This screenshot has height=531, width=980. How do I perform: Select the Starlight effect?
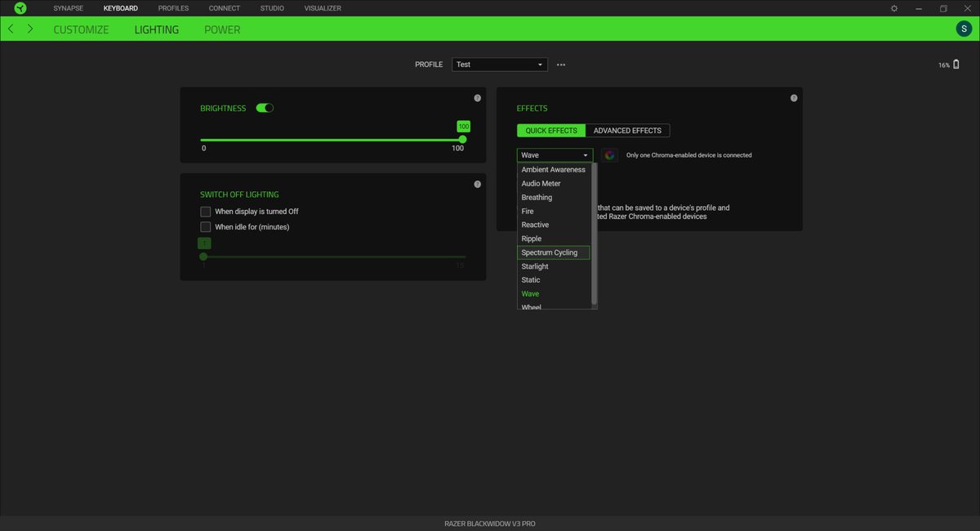pos(554,266)
